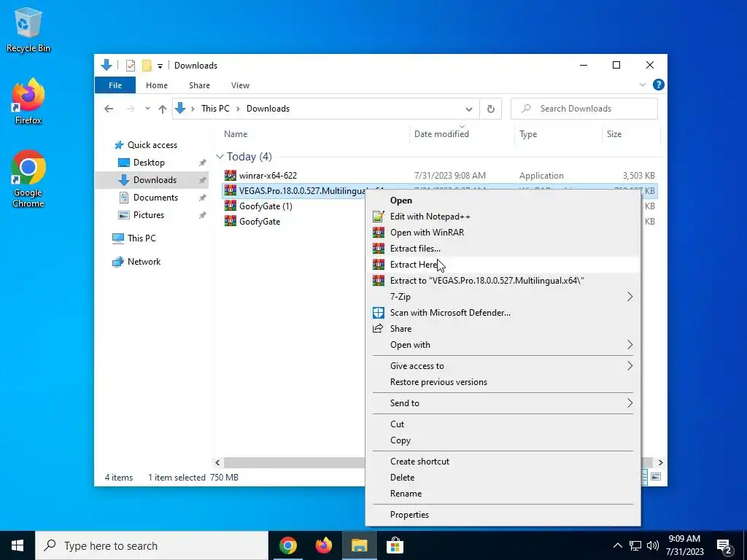Screen dimensions: 747x560
Task: Click the GoofyGate archive icon
Action: 231,221
